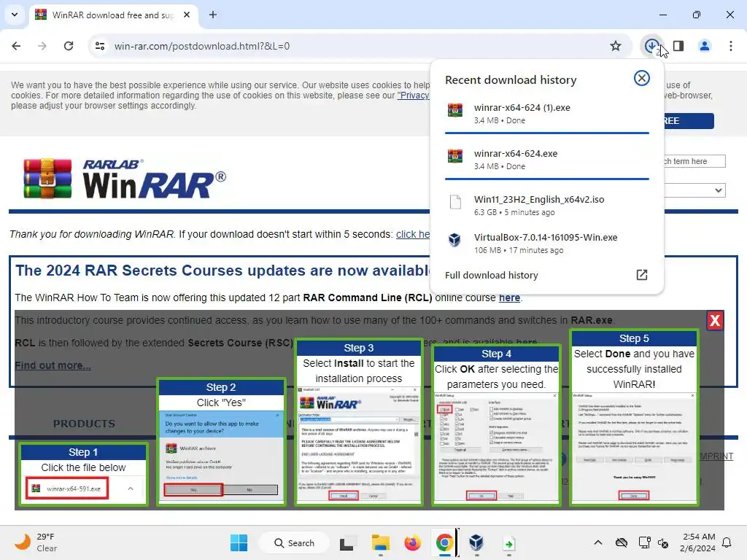
Task: Close the WinRAR download tab
Action: click(x=187, y=15)
